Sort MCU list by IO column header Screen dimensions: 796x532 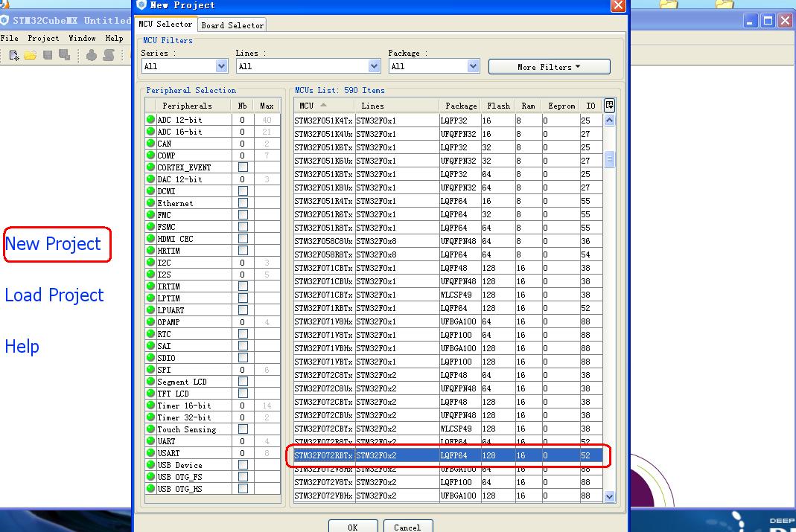(x=591, y=106)
